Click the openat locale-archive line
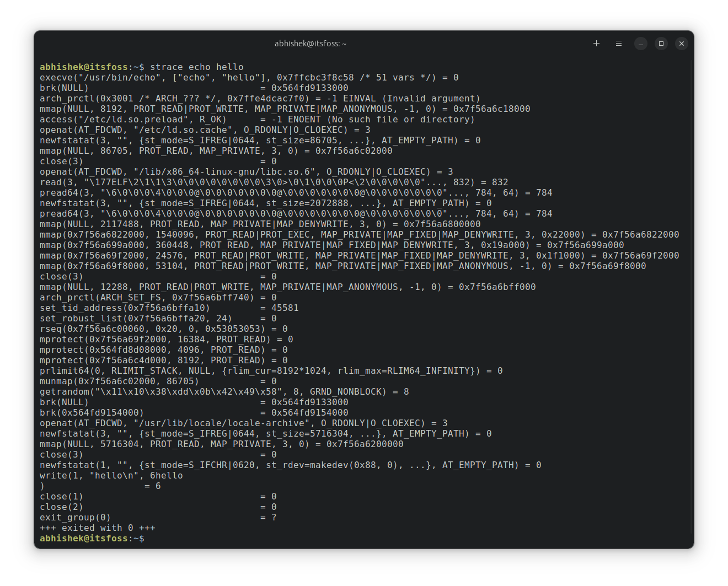 click(x=244, y=423)
